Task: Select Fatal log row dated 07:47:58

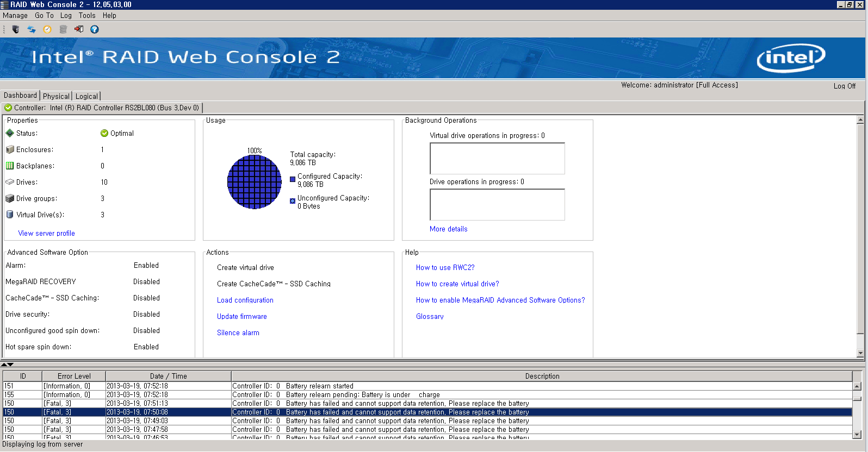Action: tap(427, 429)
